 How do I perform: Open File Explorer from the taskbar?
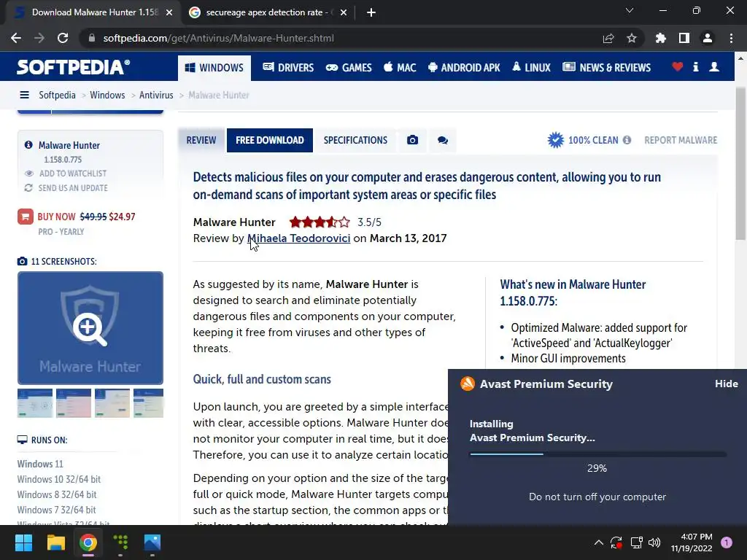click(55, 542)
